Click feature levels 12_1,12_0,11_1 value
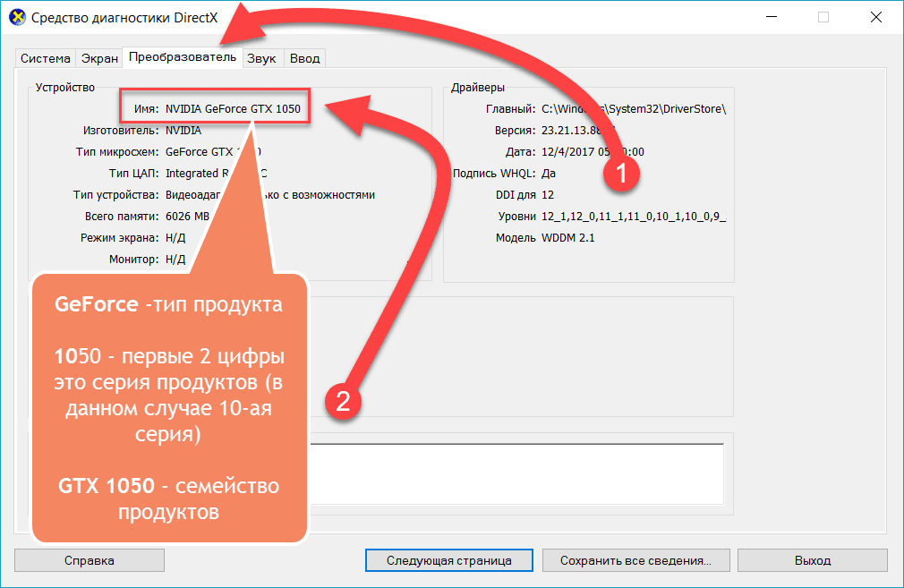This screenshot has height=588, width=904. coord(634,217)
